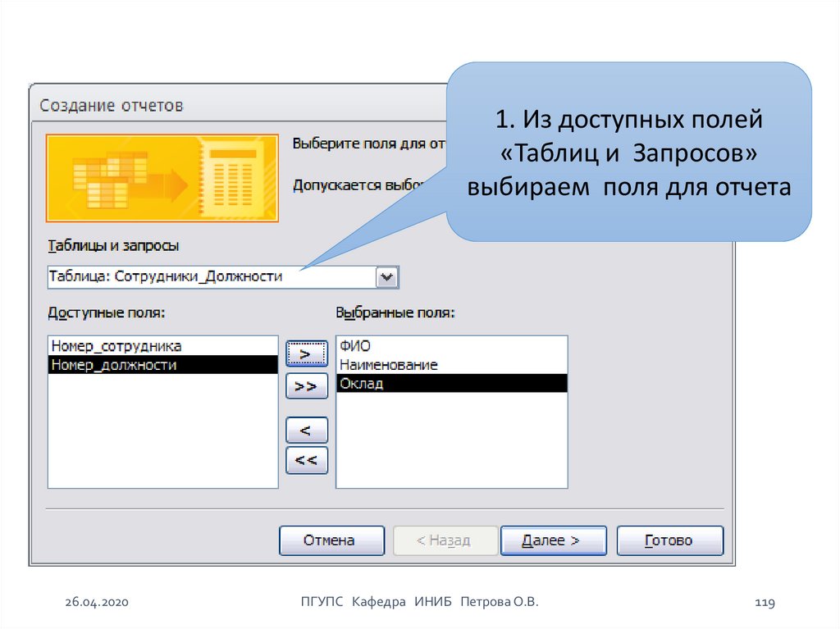840x629 pixels.
Task: Click the < remove field button
Action: pos(306,430)
